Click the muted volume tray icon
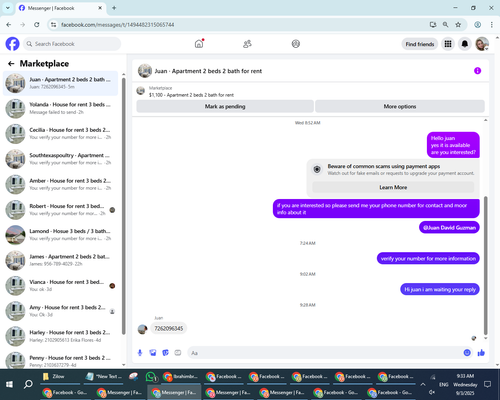Viewport: 500px width, 400px height. 432,392
